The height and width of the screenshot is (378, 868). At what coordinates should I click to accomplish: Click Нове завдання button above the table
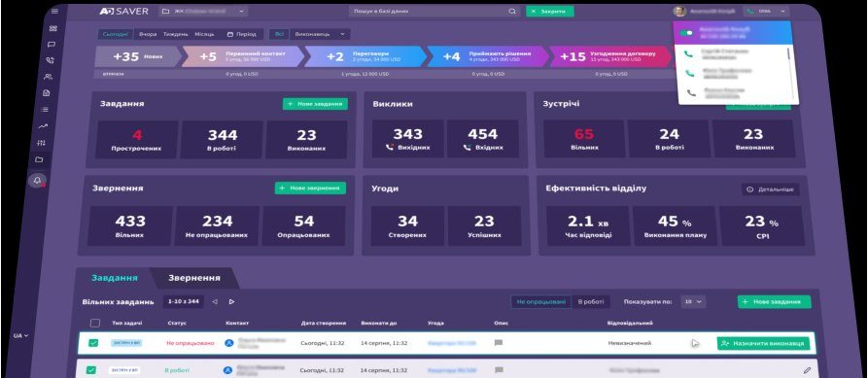[774, 301]
